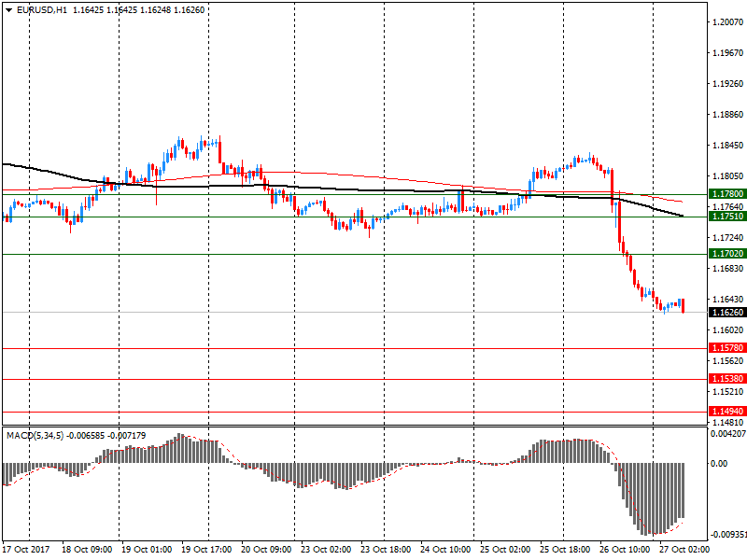Click the current price 1.16260 label
The width and height of the screenshot is (747, 560).
click(x=727, y=313)
